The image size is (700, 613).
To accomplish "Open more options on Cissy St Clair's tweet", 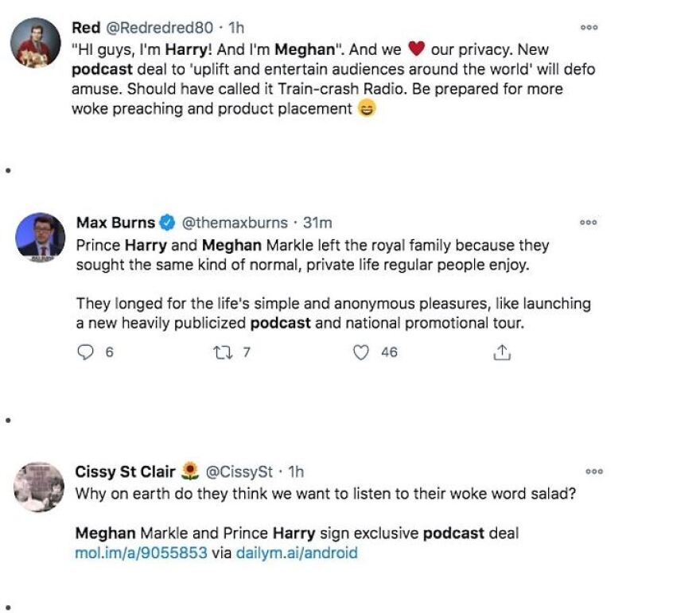I will 593,471.
